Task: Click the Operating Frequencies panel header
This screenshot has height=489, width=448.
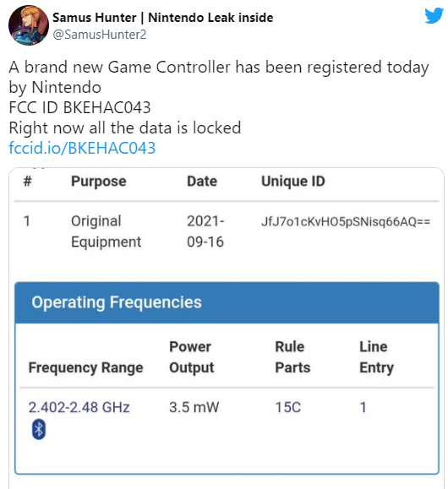Action: coord(227,302)
